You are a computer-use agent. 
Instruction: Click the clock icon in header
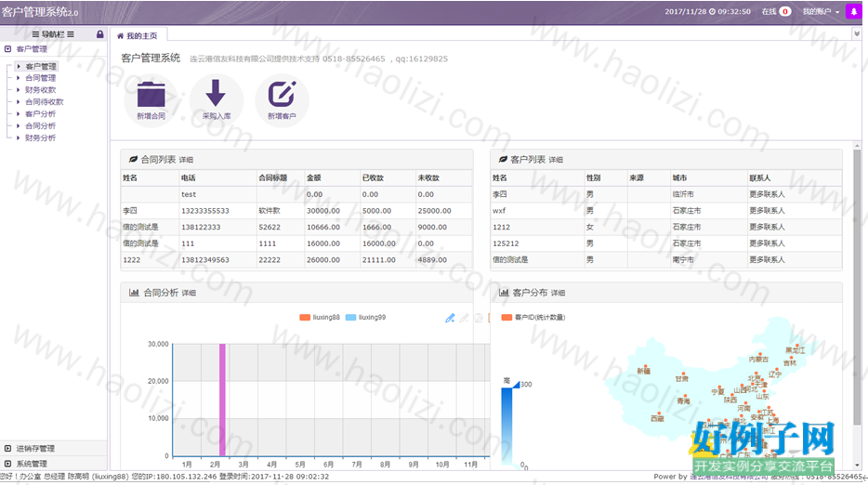tap(712, 12)
